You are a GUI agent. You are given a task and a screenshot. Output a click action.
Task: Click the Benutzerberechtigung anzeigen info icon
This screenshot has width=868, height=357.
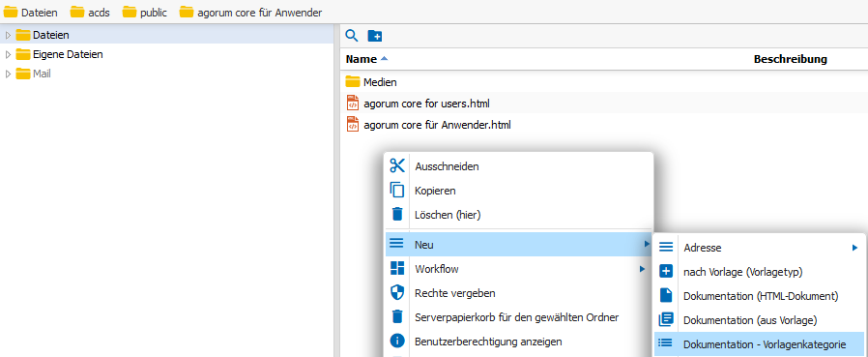pos(397,341)
